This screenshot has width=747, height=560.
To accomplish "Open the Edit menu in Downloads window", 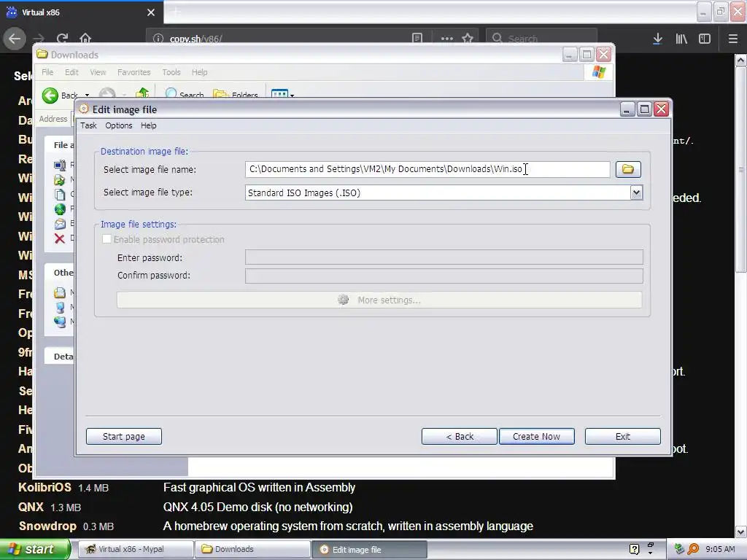I will click(x=71, y=72).
